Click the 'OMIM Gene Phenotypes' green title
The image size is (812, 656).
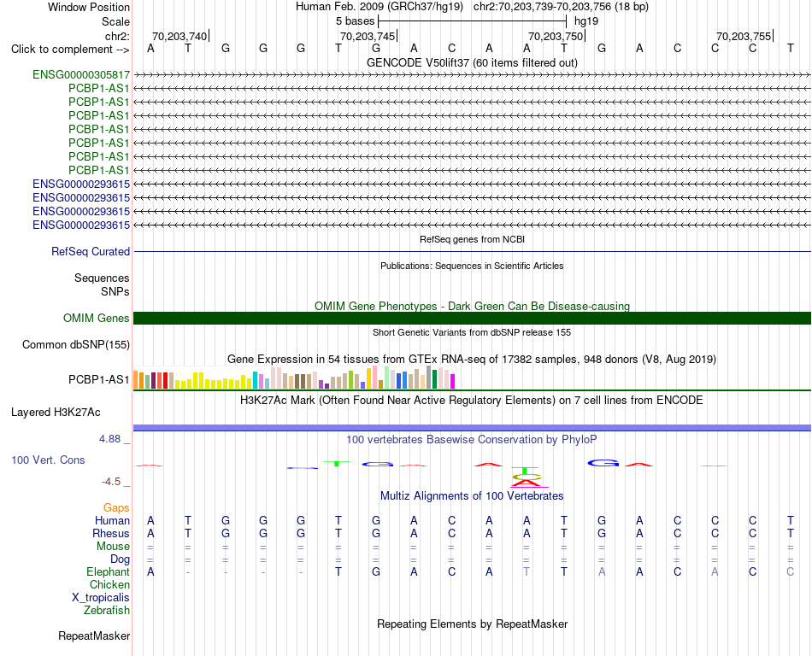pyautogui.click(x=472, y=307)
